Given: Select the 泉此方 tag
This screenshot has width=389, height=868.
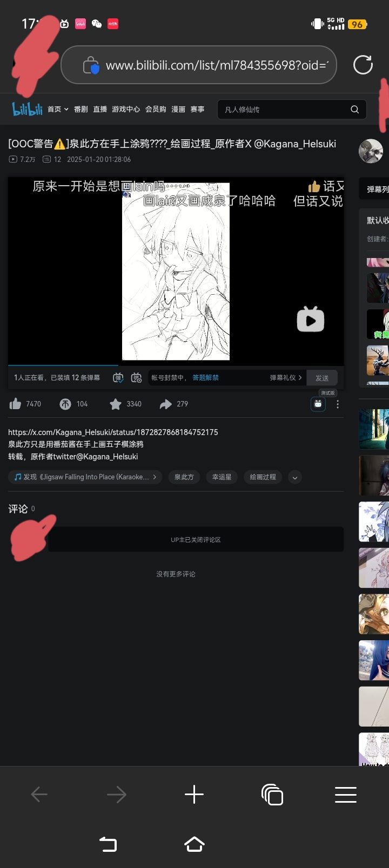Looking at the screenshot, I should tap(184, 477).
